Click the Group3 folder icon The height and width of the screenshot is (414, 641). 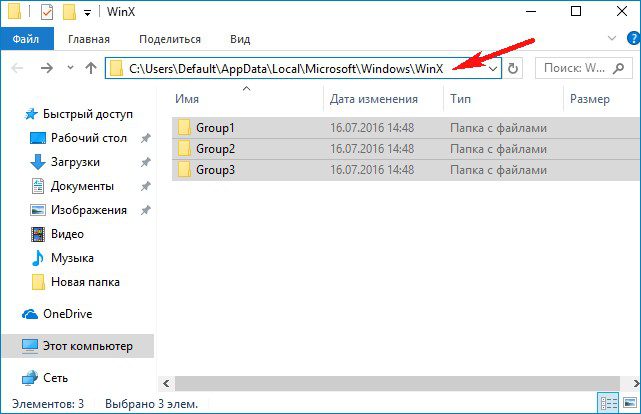click(184, 170)
